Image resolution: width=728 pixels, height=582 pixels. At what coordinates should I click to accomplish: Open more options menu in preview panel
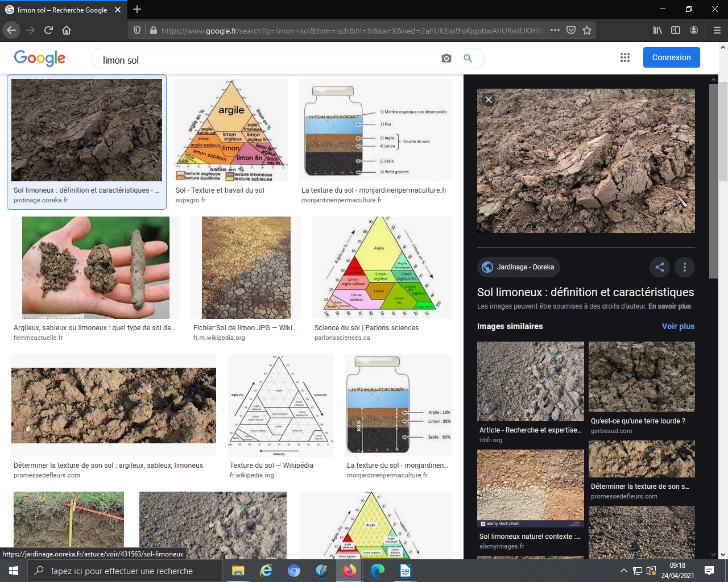pyautogui.click(x=685, y=267)
